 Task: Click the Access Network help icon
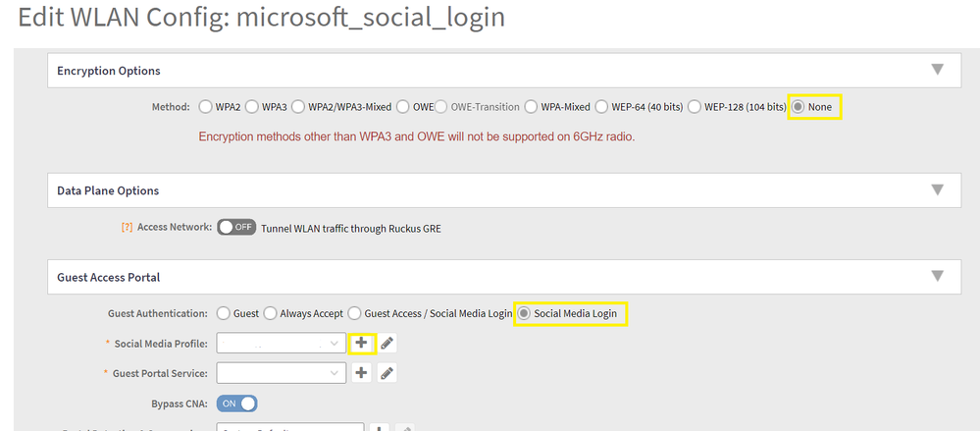tap(127, 227)
